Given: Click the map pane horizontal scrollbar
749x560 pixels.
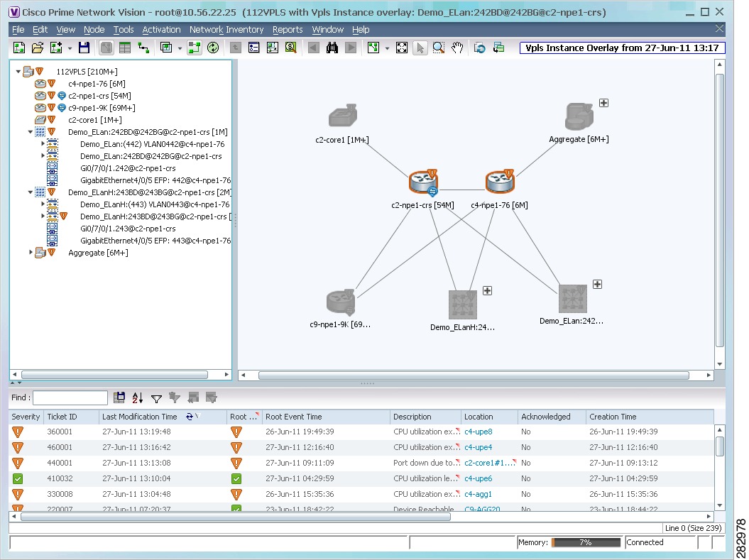Looking at the screenshot, I should [x=474, y=375].
